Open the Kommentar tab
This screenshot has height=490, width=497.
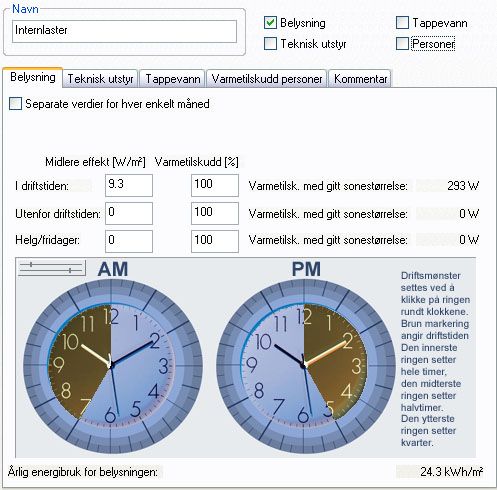360,79
